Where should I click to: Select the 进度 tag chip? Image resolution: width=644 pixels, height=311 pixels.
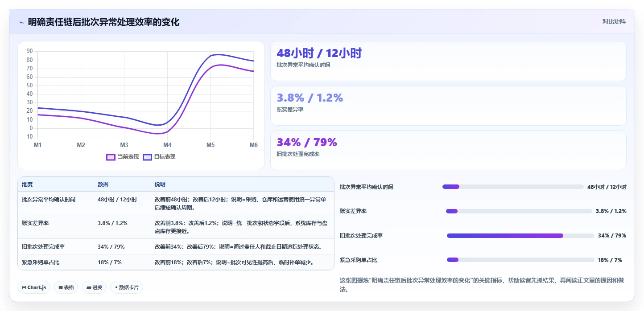point(94,287)
